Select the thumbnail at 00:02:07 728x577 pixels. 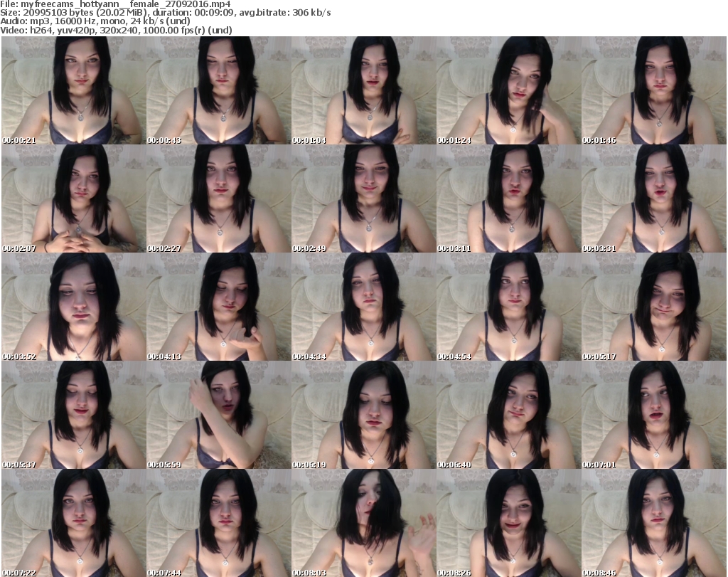pyautogui.click(x=73, y=198)
